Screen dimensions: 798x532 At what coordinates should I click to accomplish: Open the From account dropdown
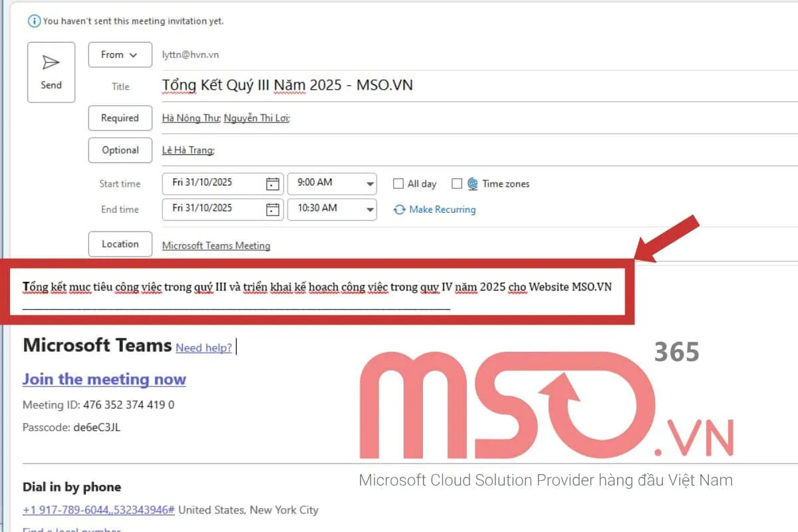[120, 55]
